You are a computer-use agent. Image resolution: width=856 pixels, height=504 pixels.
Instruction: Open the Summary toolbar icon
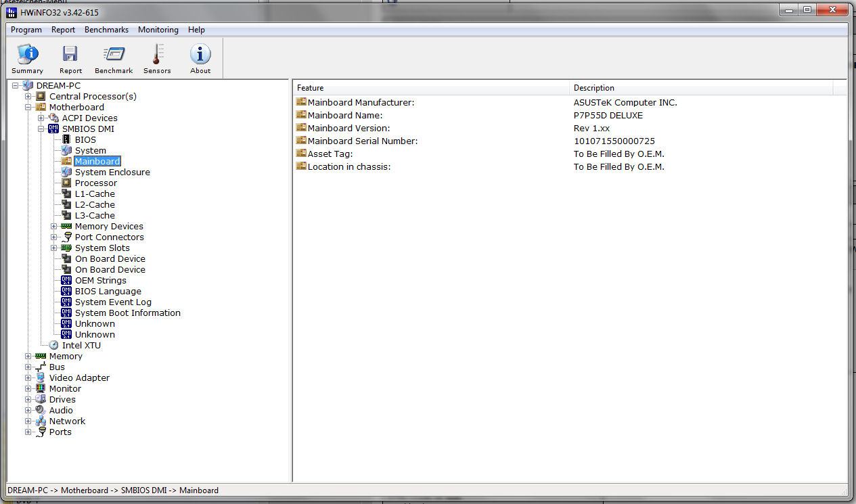point(27,54)
